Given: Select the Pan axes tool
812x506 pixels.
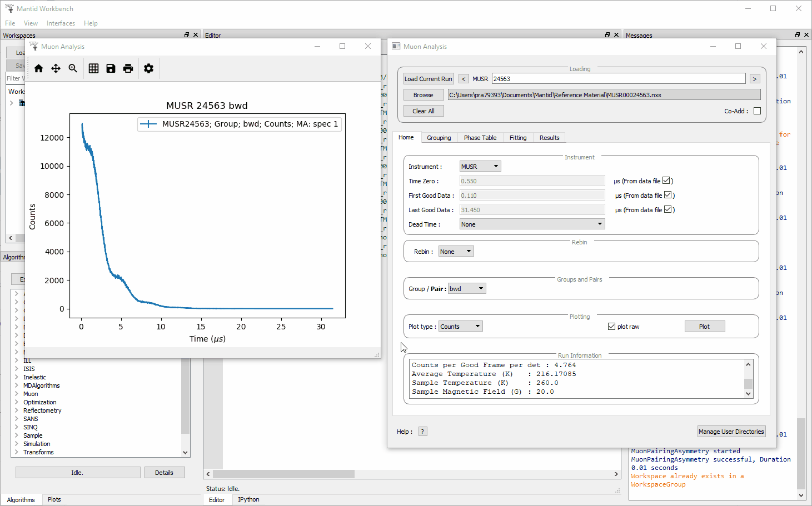Looking at the screenshot, I should [56, 68].
